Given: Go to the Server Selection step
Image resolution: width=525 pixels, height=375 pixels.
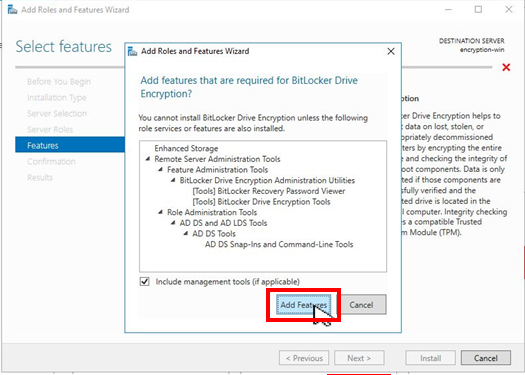Looking at the screenshot, I should pos(57,114).
